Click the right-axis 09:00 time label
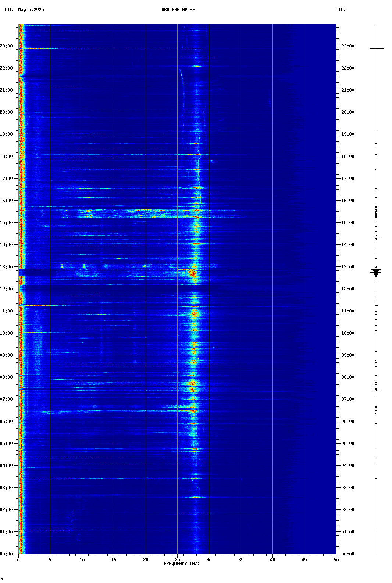Viewport: 392px width, 583px height. tap(348, 355)
